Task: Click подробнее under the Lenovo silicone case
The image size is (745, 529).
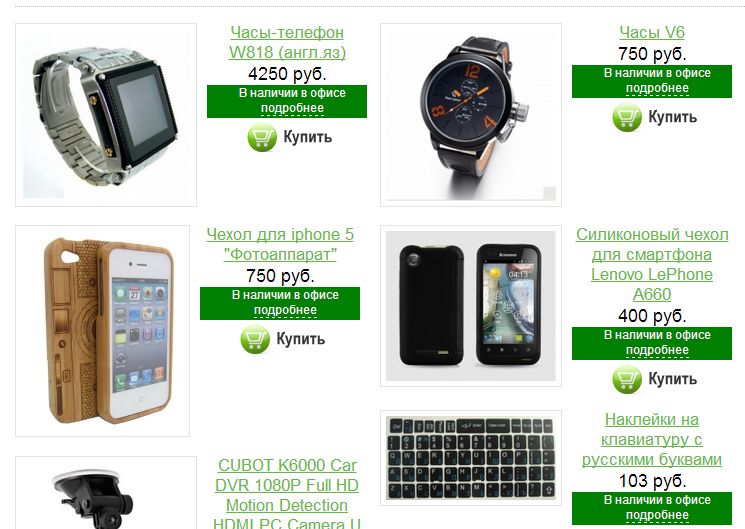Action: [x=657, y=350]
